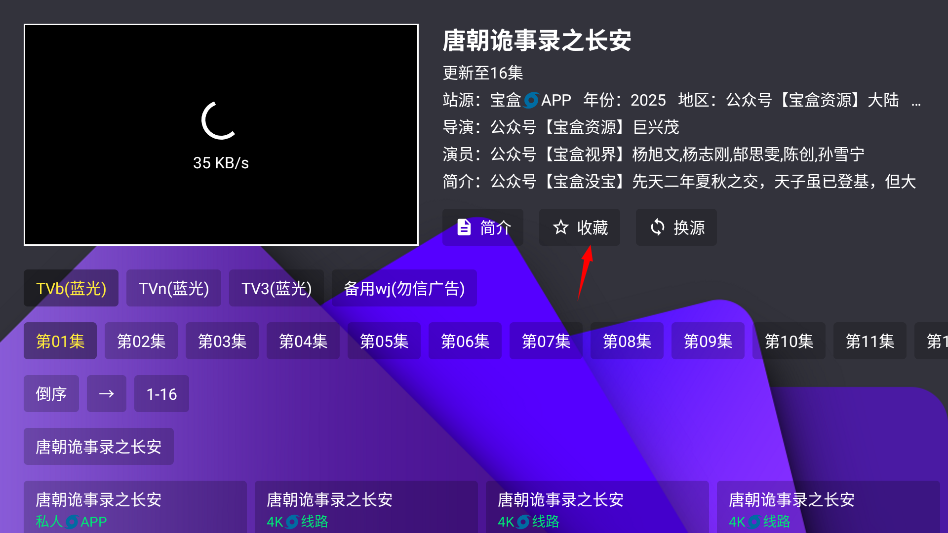Click the show title 唐朝诡事录之长安 heading
The image size is (948, 533).
coord(537,40)
